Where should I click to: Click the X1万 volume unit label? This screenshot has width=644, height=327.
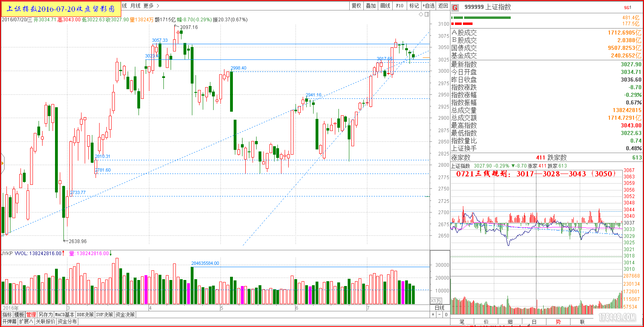[x=436, y=301]
